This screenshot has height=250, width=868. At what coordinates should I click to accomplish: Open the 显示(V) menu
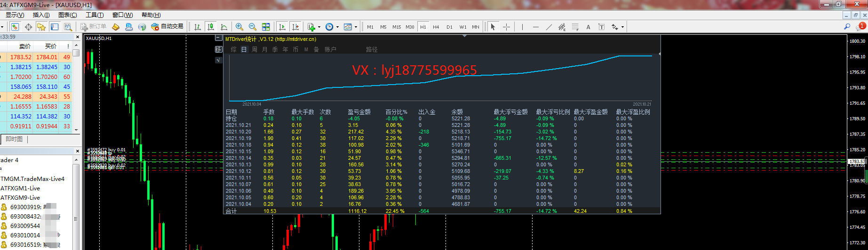15,15
